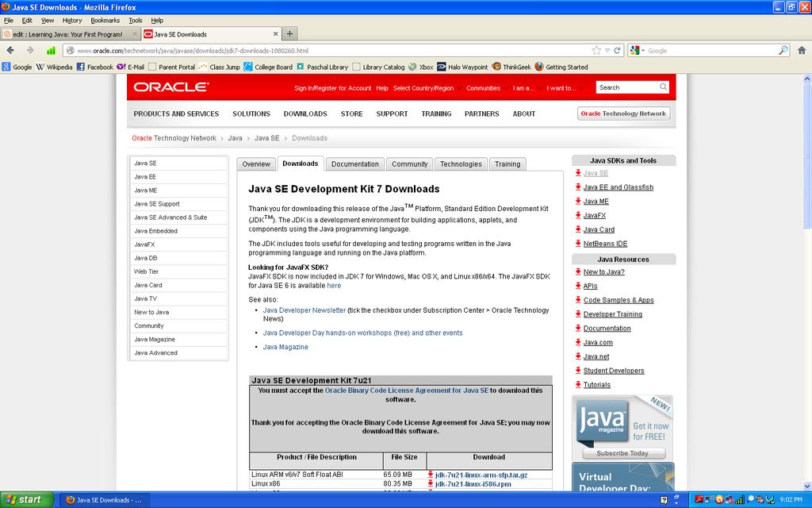812x508 pixels.
Task: Open the Firefox File menu
Action: 8,20
